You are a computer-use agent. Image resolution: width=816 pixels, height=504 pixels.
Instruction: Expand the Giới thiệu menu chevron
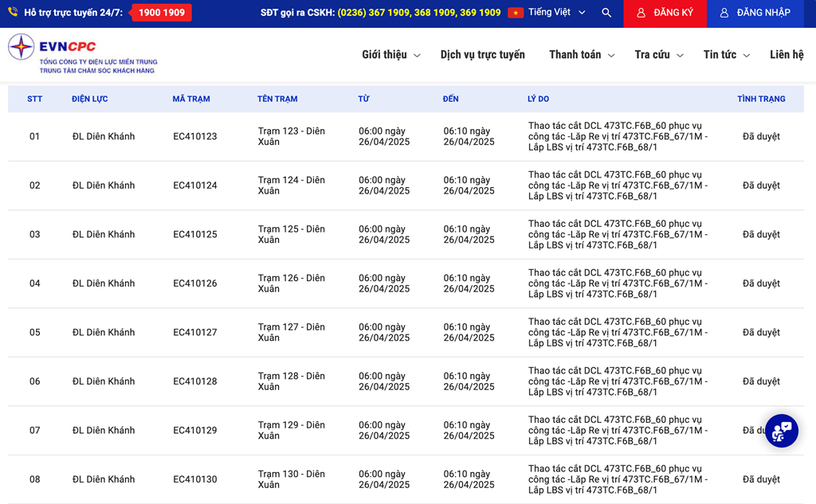(417, 55)
